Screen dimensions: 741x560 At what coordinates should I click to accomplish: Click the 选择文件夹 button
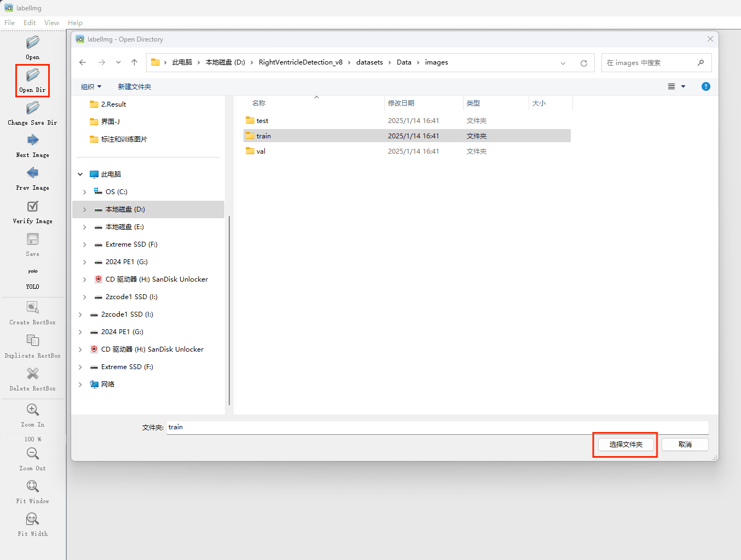pyautogui.click(x=626, y=445)
